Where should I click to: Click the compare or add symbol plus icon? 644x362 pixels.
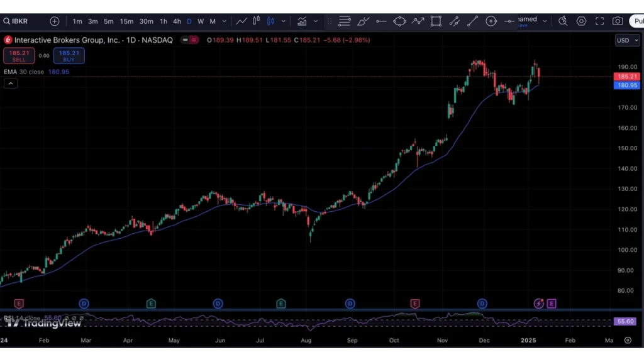click(54, 21)
